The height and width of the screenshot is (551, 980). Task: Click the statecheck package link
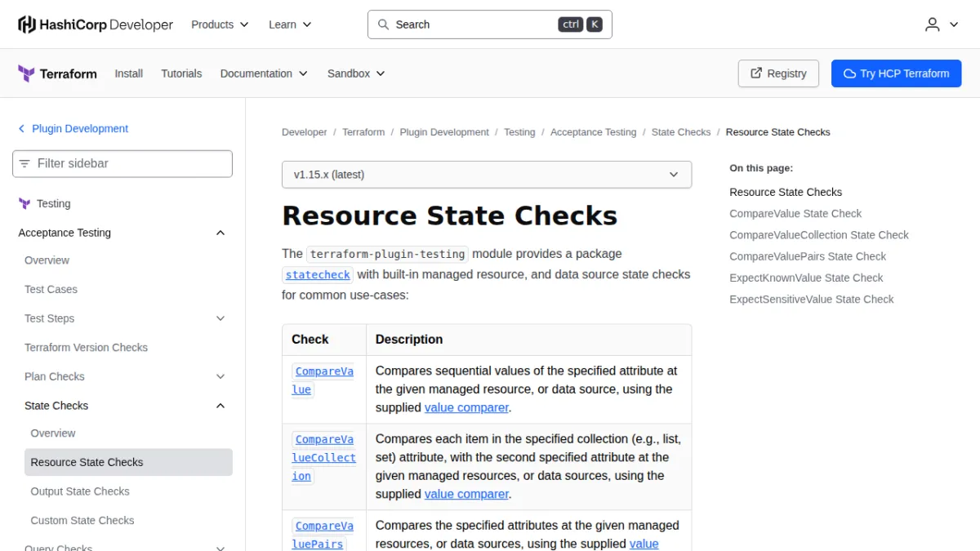point(318,275)
